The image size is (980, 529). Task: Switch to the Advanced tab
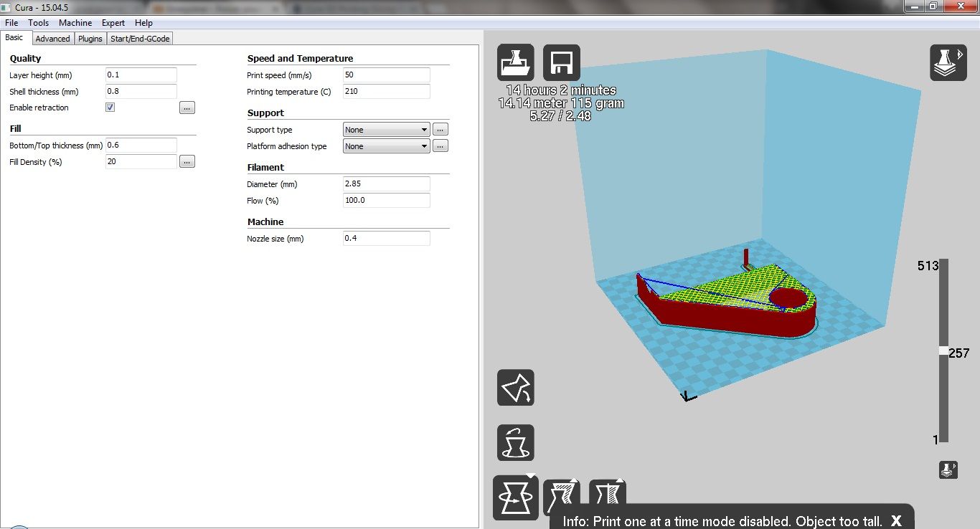click(x=52, y=39)
